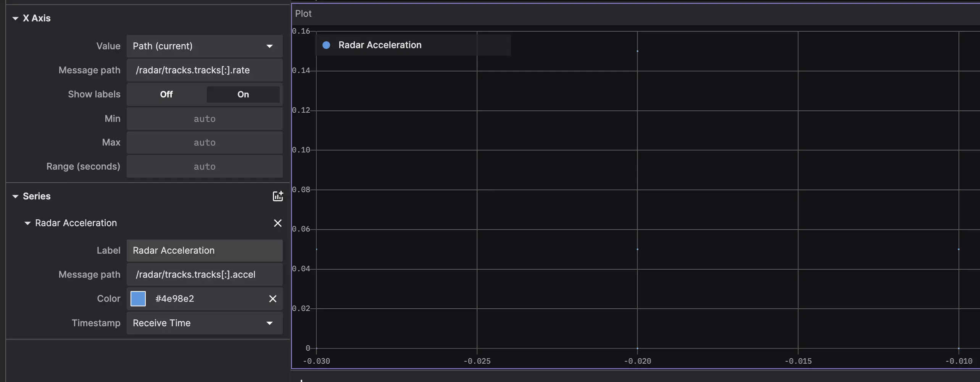980x382 pixels.
Task: Open the Timestamp dropdown
Action: tap(205, 323)
